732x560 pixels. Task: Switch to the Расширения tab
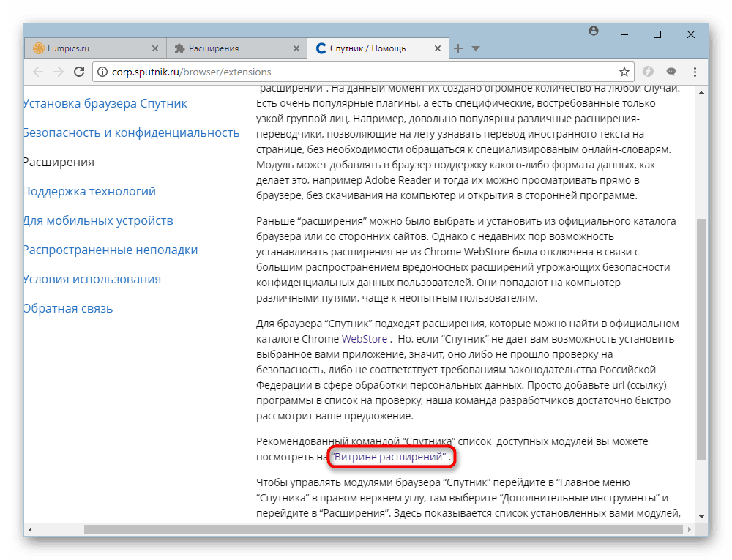point(220,48)
